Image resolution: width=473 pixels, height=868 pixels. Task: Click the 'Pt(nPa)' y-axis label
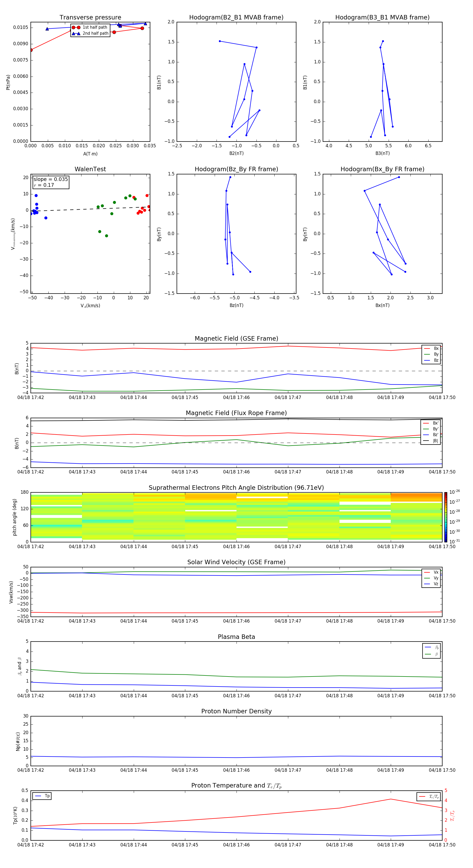[x=8, y=82]
